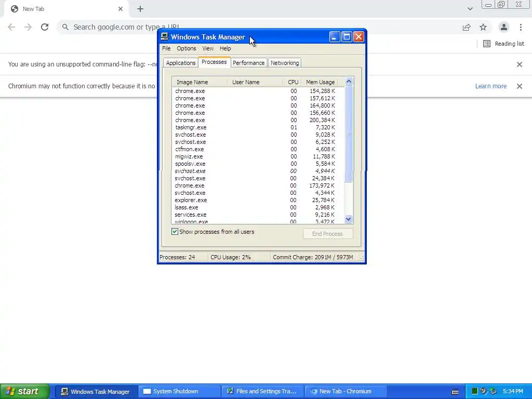
Task: Open Task Manager Help menu
Action: click(x=225, y=48)
